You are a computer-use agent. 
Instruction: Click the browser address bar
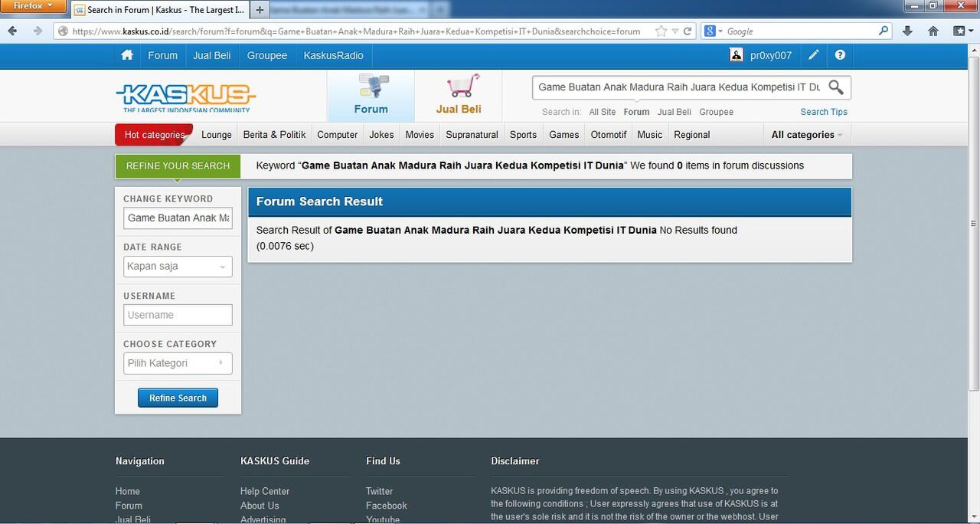(356, 31)
